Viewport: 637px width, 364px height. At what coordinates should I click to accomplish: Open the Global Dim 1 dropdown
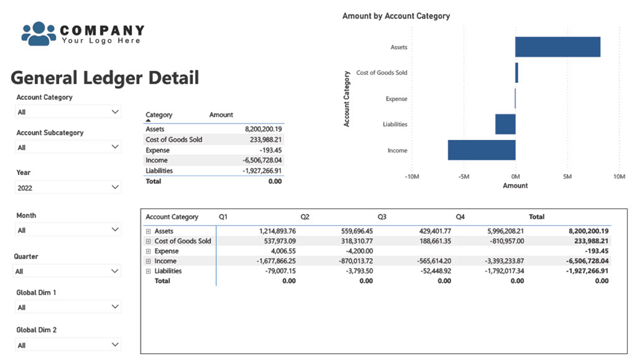pyautogui.click(x=115, y=307)
